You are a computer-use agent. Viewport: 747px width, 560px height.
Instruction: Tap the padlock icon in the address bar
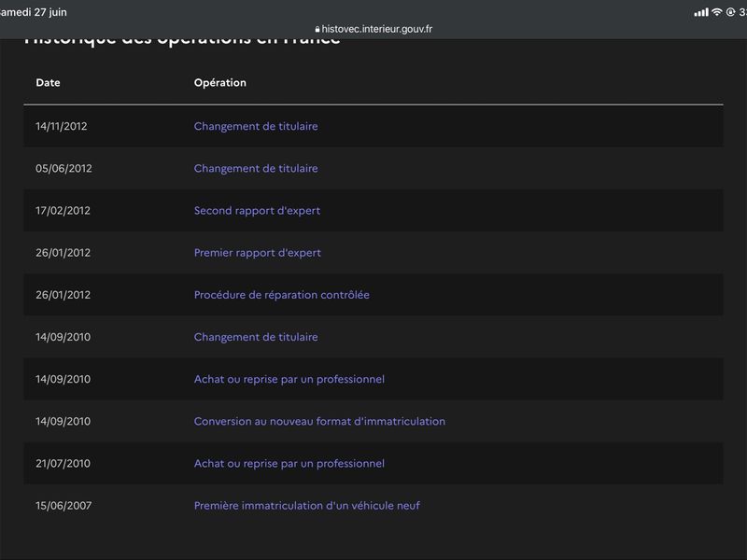coord(317,29)
